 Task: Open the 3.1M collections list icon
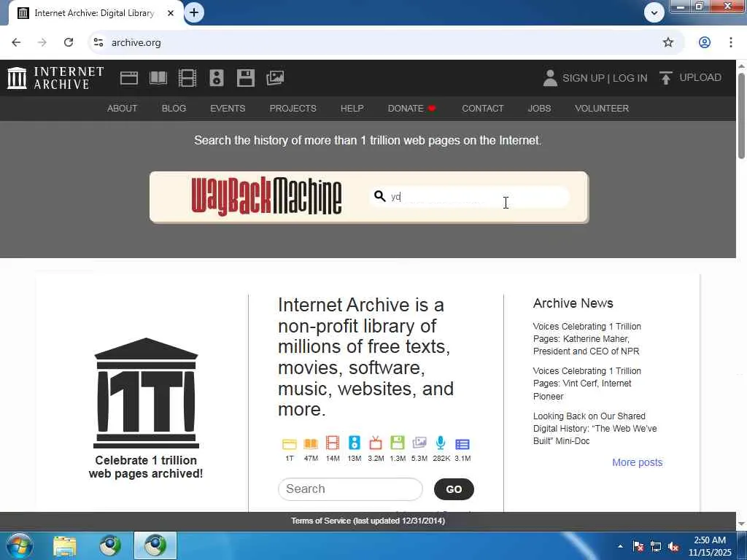462,444
